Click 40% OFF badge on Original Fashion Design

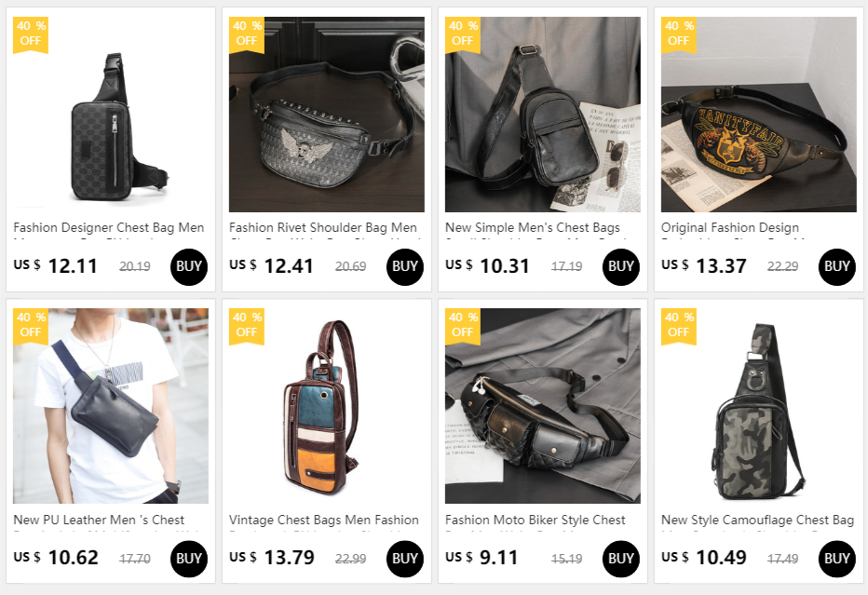[x=679, y=34]
